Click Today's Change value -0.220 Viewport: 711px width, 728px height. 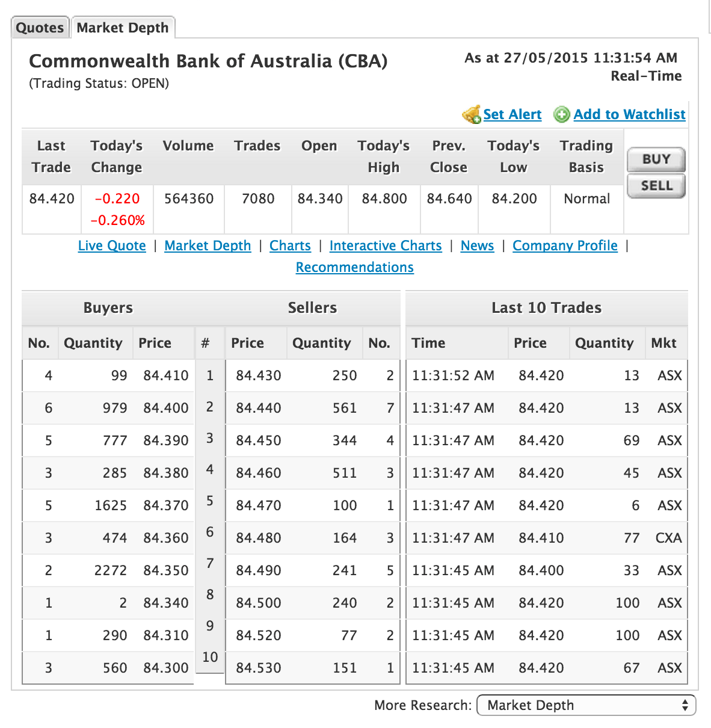(117, 199)
